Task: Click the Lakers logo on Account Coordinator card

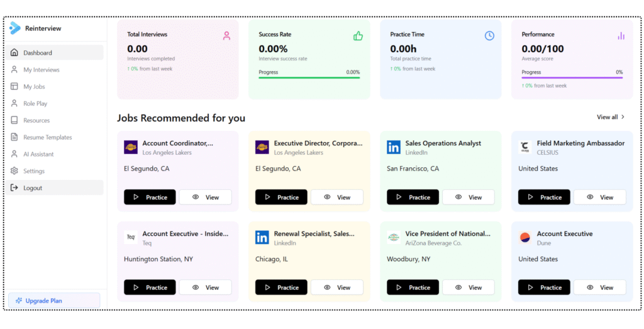Action: (131, 147)
